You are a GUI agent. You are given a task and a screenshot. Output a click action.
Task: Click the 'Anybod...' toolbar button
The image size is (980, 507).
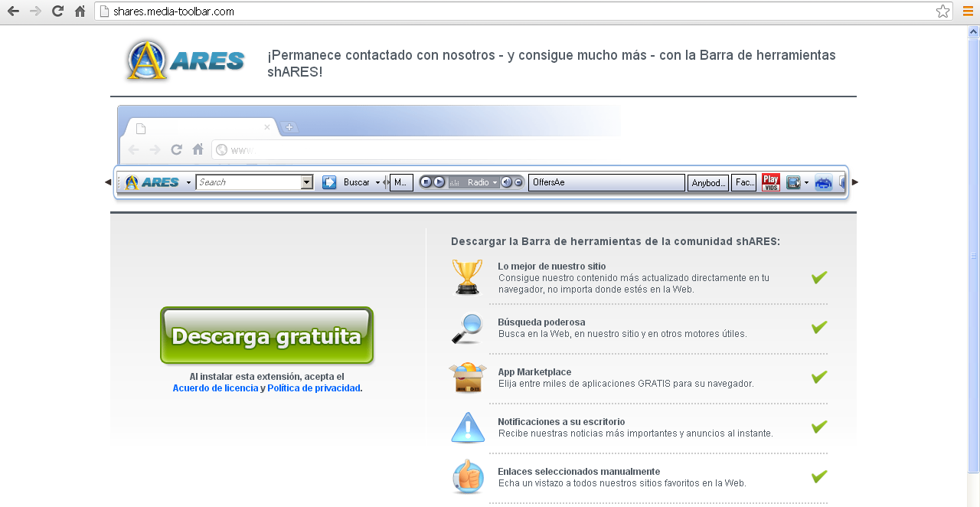coord(708,182)
